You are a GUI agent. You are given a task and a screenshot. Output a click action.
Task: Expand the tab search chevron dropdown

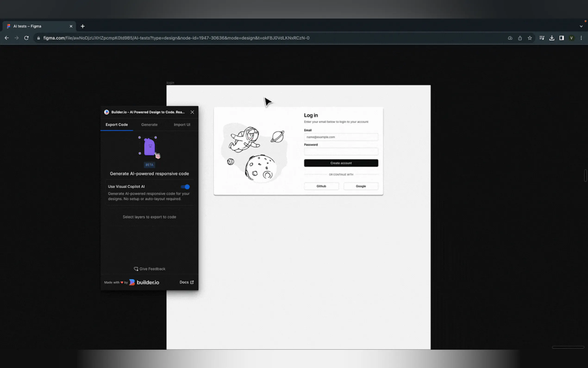pyautogui.click(x=581, y=26)
